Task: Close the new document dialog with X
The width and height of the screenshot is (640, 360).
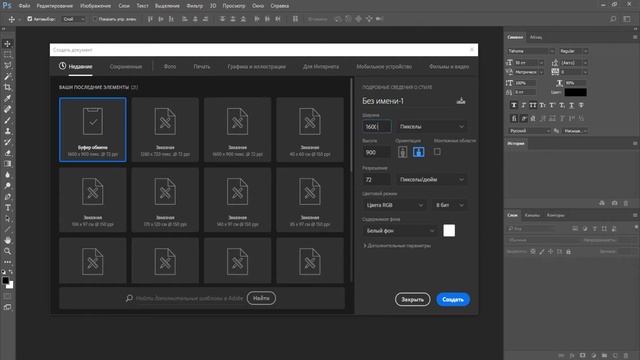Action: [x=472, y=49]
